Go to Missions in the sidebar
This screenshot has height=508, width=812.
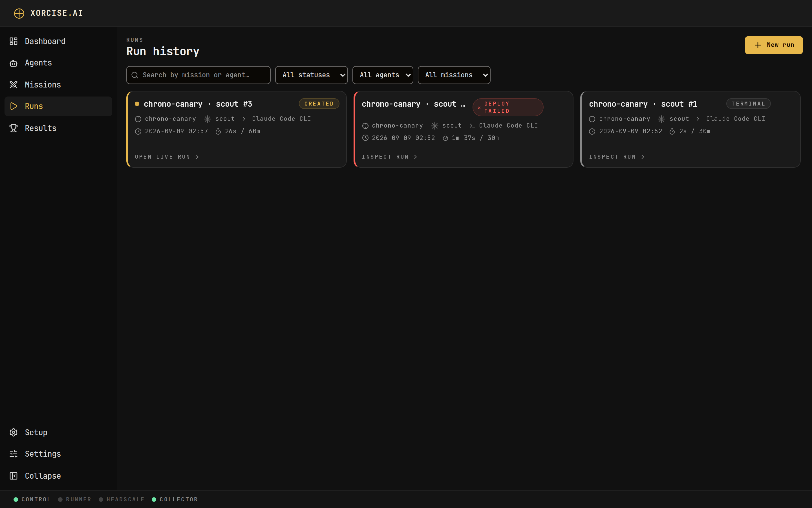58,85
